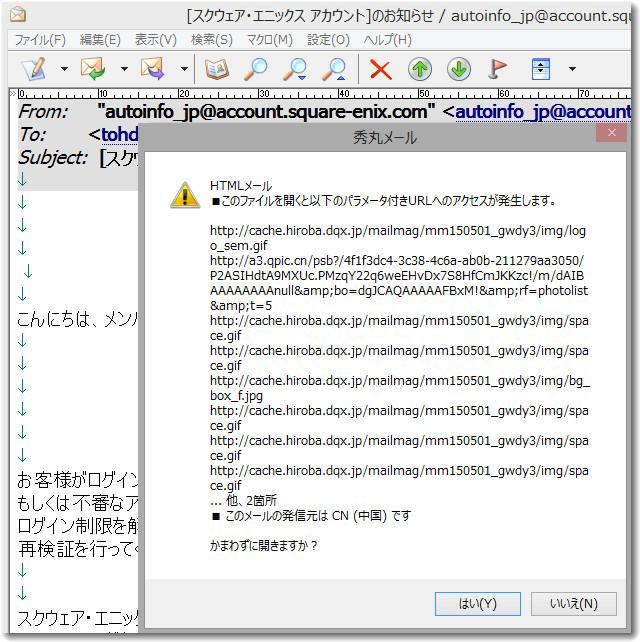This screenshot has height=642, width=640.
Task: Open the dropdown arrow next to compose icon
Action: click(64, 69)
